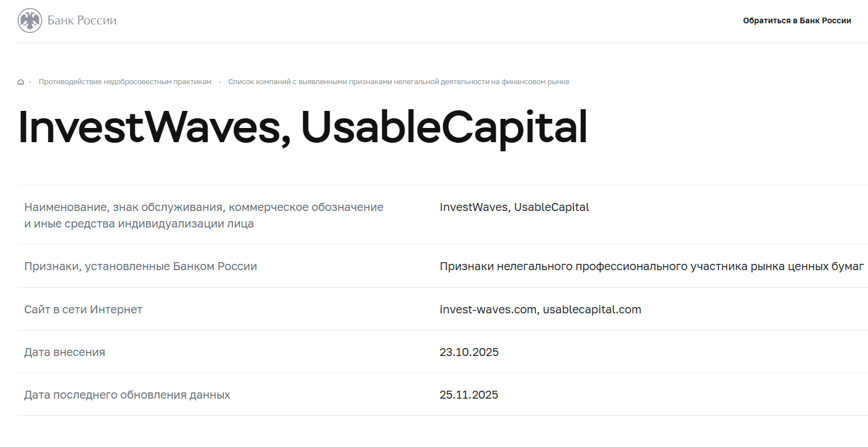Click the "Банк России" logo text
868x447 pixels.
(82, 20)
